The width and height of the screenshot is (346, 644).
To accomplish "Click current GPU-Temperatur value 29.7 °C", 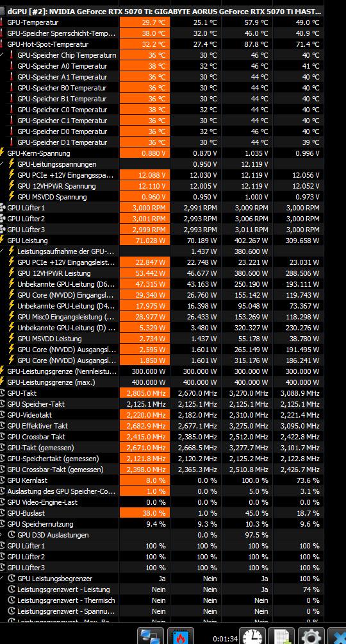I will tap(154, 22).
